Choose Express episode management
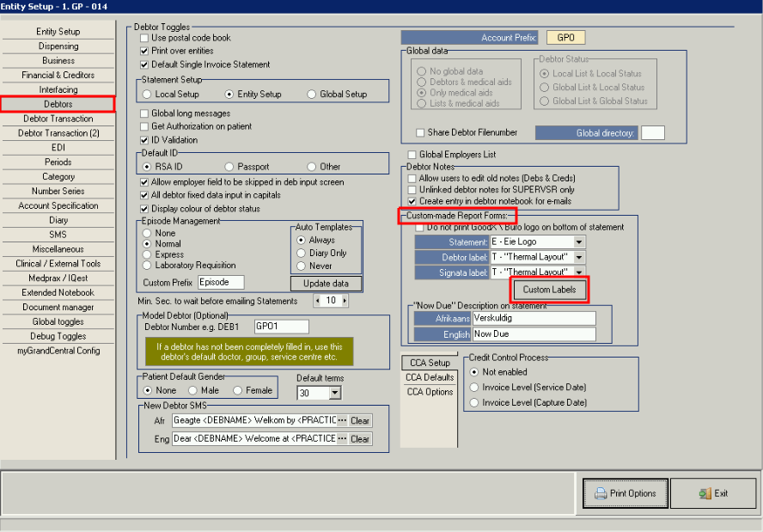This screenshot has height=532, width=763. 148,255
